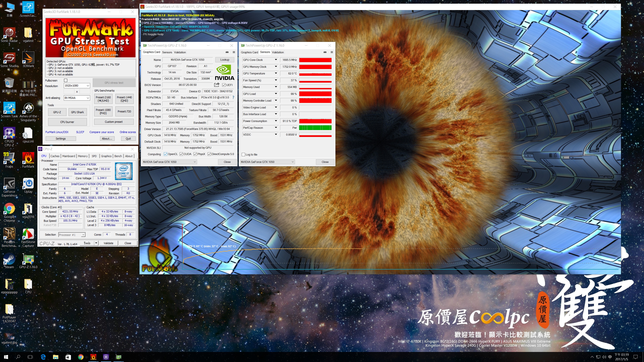644x362 pixels.
Task: Click FurMark icon in the taskbar
Action: click(93, 357)
